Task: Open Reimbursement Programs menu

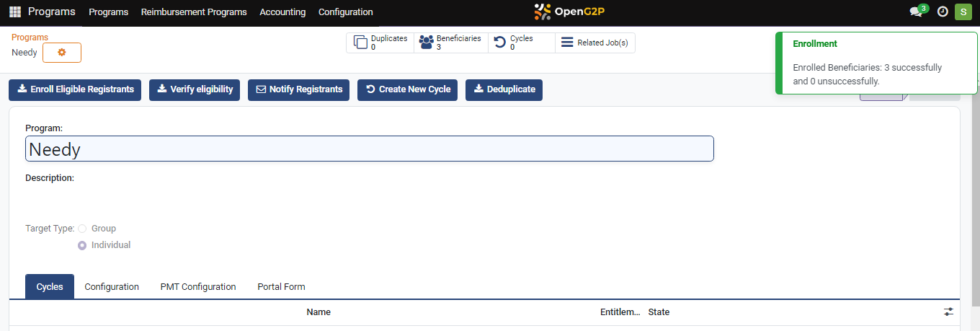Action: click(x=194, y=12)
